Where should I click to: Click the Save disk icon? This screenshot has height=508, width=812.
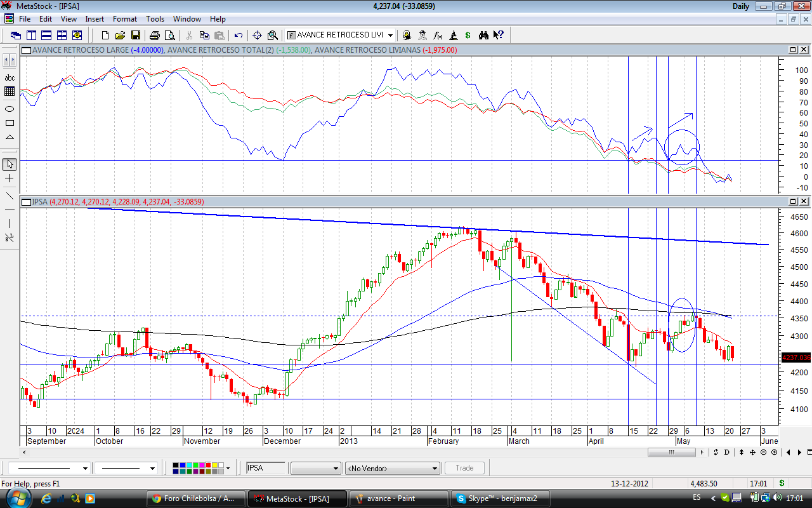pos(135,36)
